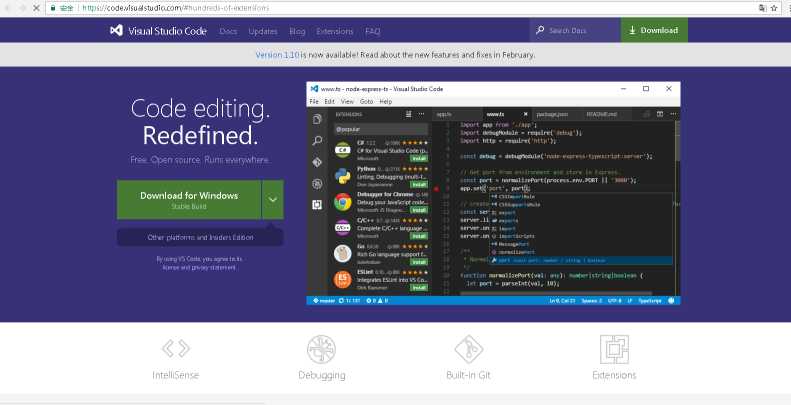This screenshot has width=791, height=405.
Task: Pick the highlighted port autocomplete suggestion
Action: 581,260
